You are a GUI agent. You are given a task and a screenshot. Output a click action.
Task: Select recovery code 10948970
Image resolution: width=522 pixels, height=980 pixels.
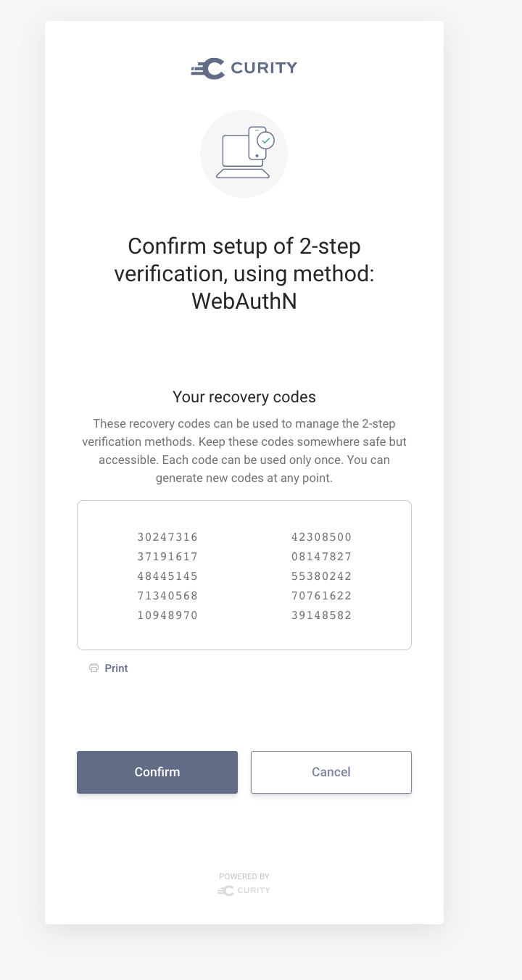pyautogui.click(x=167, y=615)
